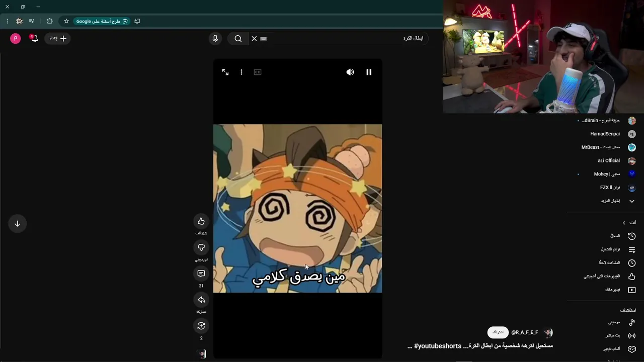Expand the Short to full screen

[225, 72]
